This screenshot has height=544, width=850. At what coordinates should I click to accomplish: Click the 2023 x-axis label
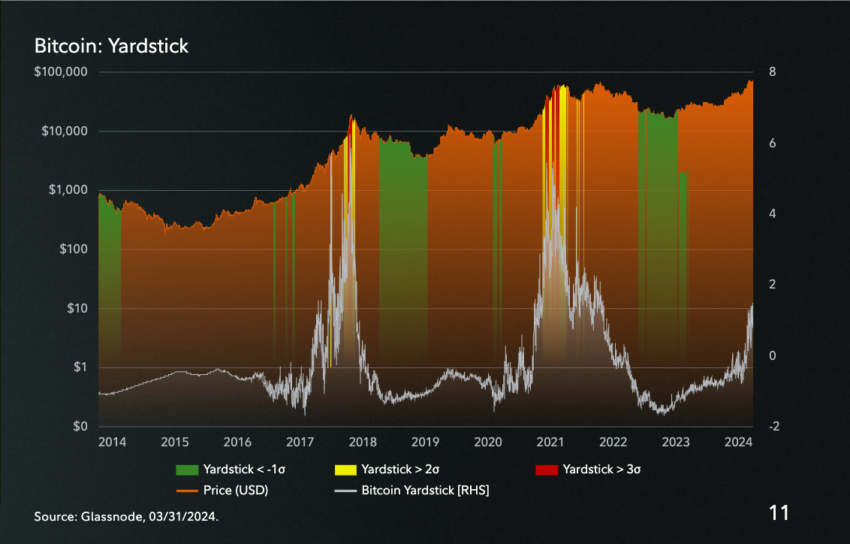675,443
